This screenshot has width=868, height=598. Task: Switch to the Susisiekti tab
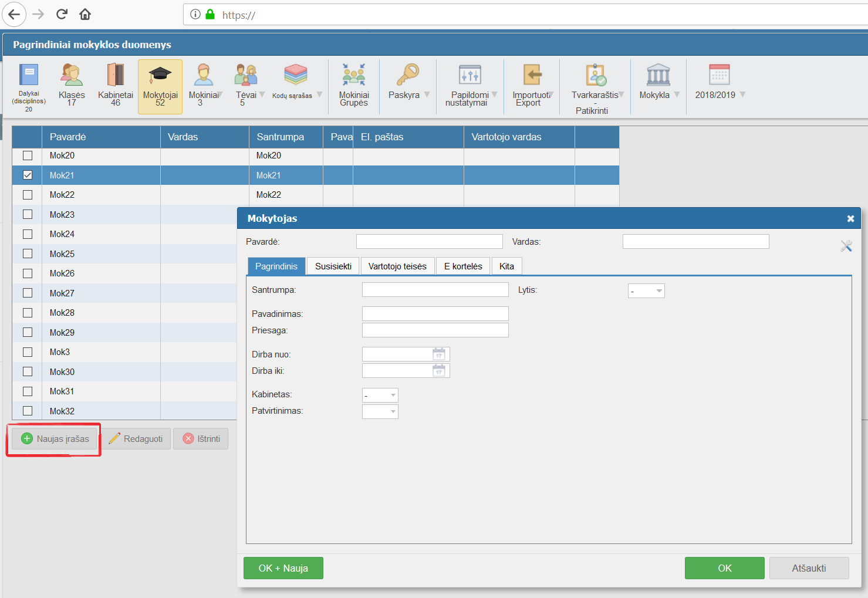tap(333, 266)
